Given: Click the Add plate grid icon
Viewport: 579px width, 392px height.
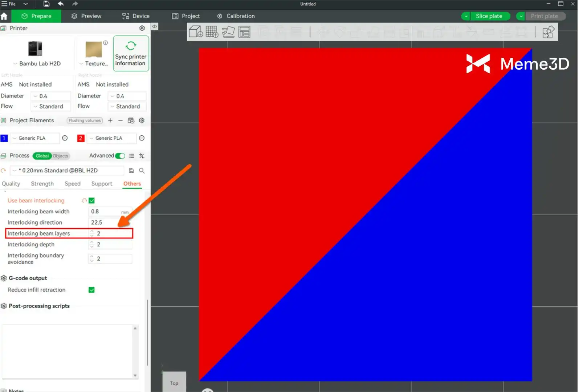Looking at the screenshot, I should pos(212,32).
